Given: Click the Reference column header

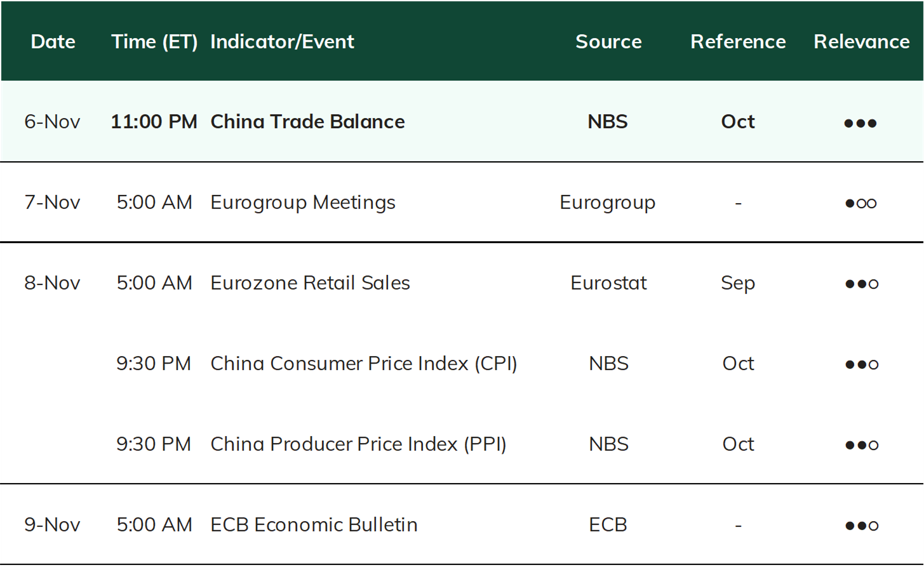Looking at the screenshot, I should (738, 41).
